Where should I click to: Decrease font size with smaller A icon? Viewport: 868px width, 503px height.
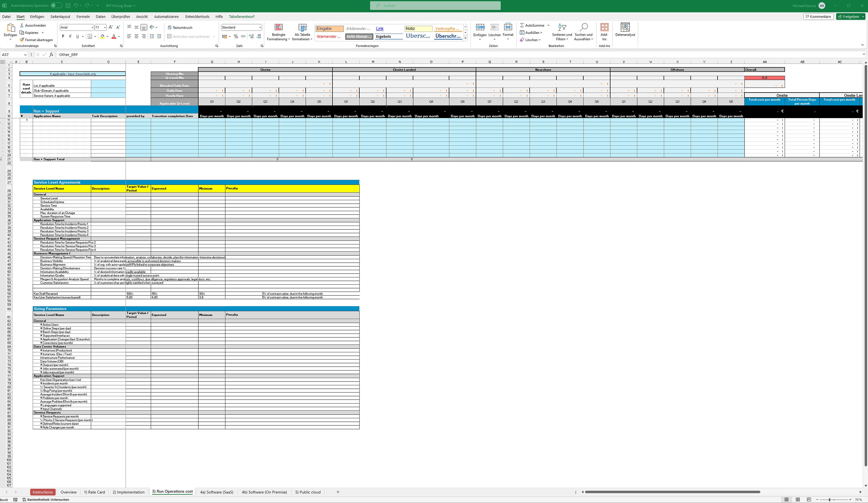(x=118, y=27)
